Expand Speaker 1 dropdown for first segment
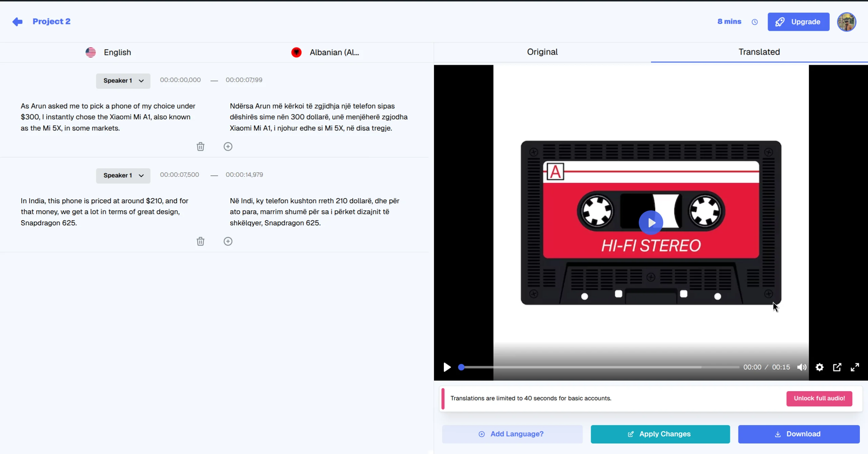This screenshot has width=868, height=454. 123,81
